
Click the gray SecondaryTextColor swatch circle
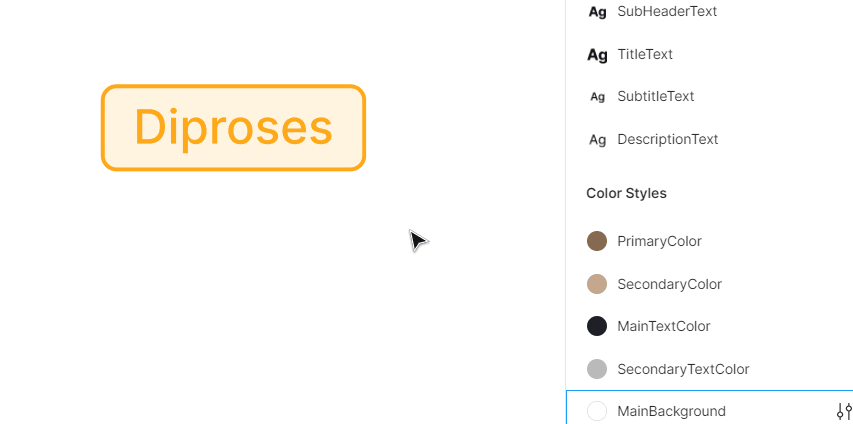tap(597, 369)
